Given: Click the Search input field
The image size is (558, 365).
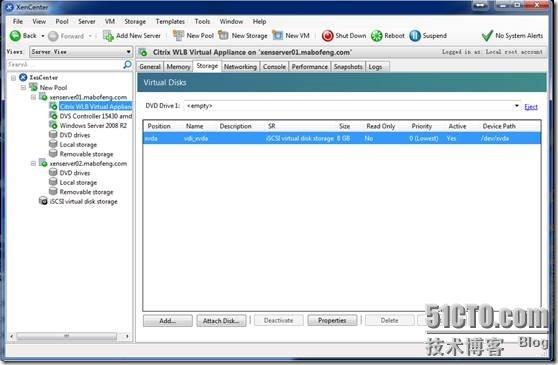Looking at the screenshot, I should pos(65,64).
